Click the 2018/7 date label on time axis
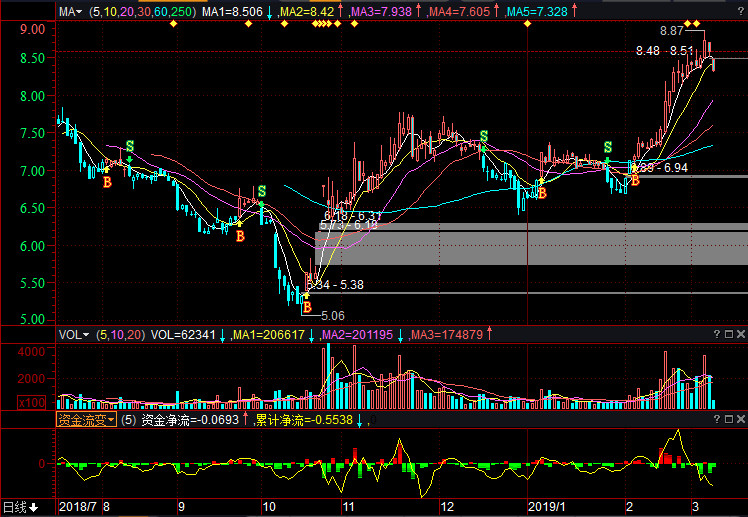This screenshot has width=748, height=517. point(79,507)
